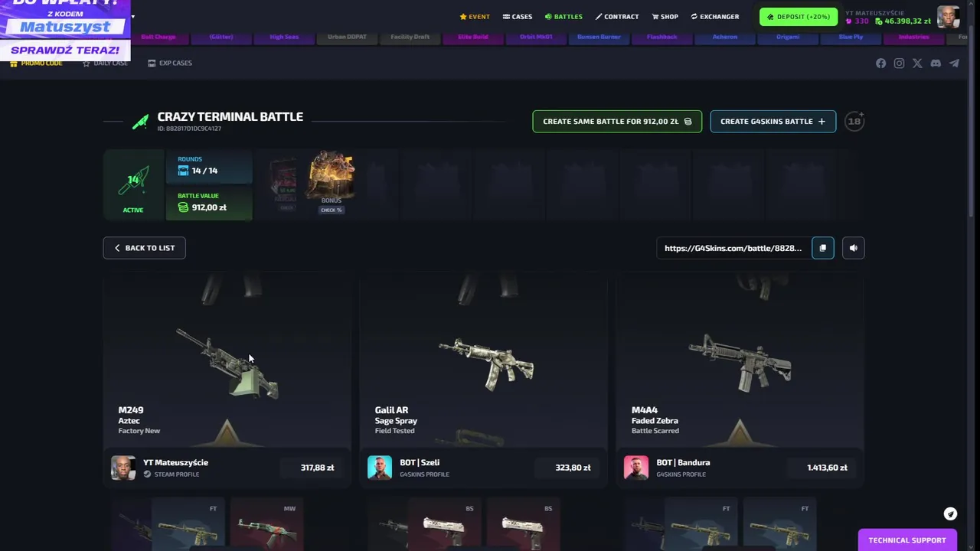Open the X (Twitter) social icon
The image size is (980, 551).
pyautogui.click(x=917, y=64)
